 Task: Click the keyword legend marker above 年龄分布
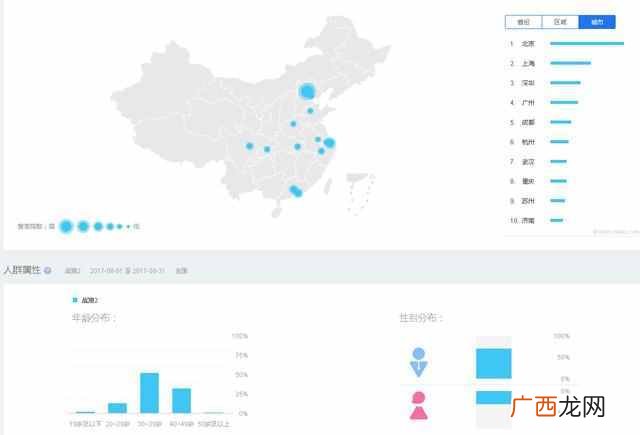75,300
